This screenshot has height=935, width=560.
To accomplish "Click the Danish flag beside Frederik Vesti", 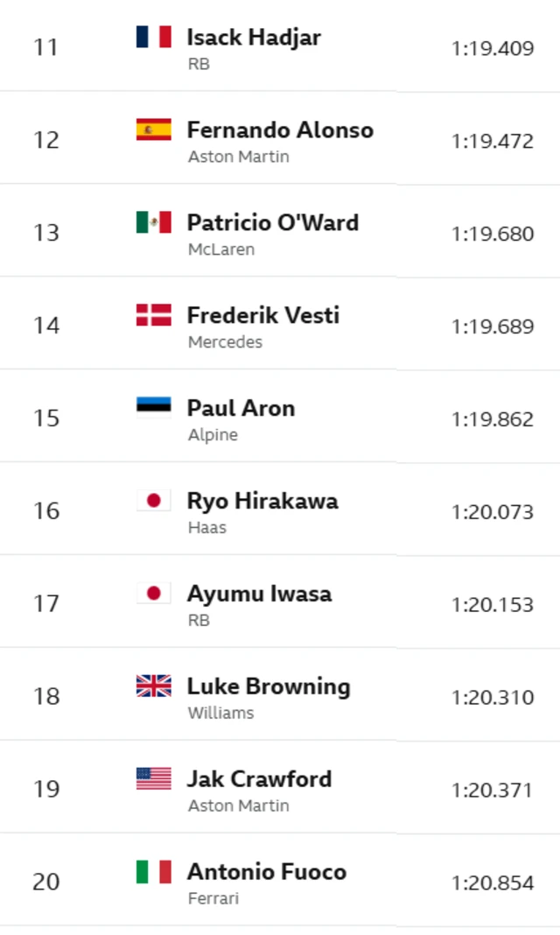I will pyautogui.click(x=153, y=315).
